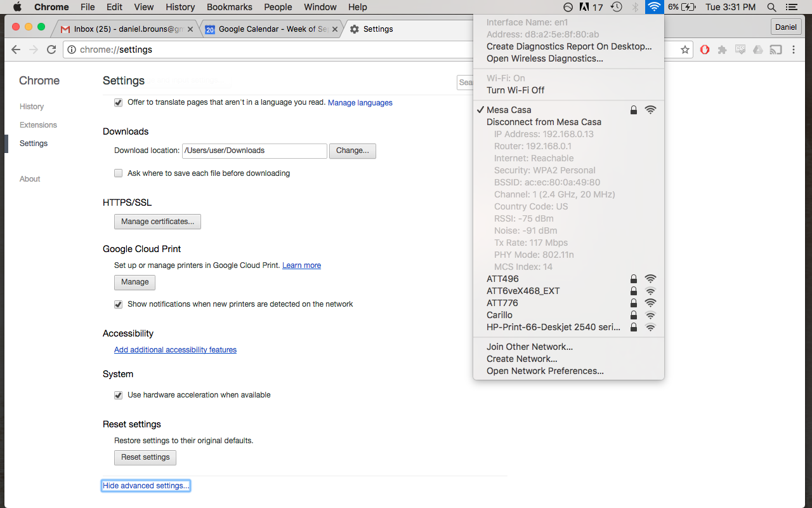Toggle offer to translate pages checkbox

[x=118, y=102]
